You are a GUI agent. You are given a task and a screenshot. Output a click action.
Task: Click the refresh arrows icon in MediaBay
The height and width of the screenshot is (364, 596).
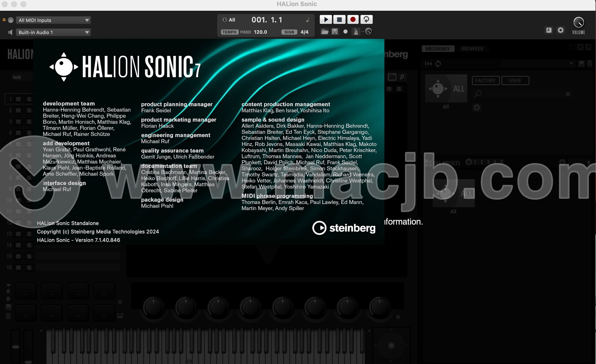438,64
